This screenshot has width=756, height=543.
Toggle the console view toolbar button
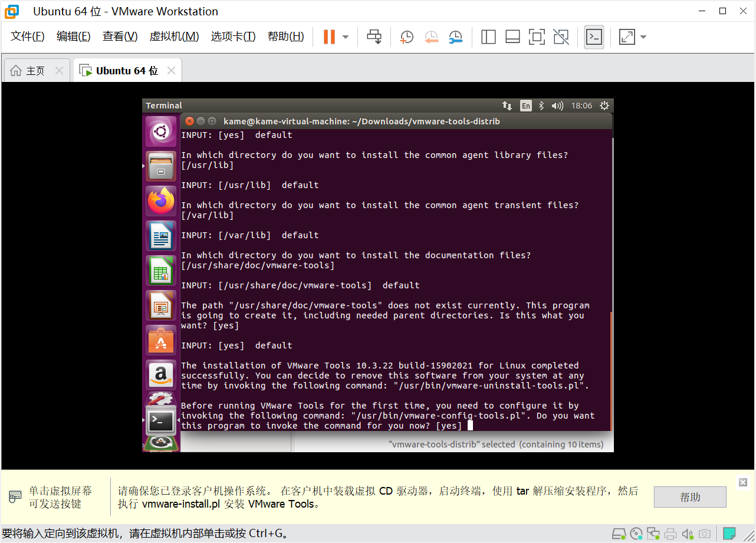point(594,37)
